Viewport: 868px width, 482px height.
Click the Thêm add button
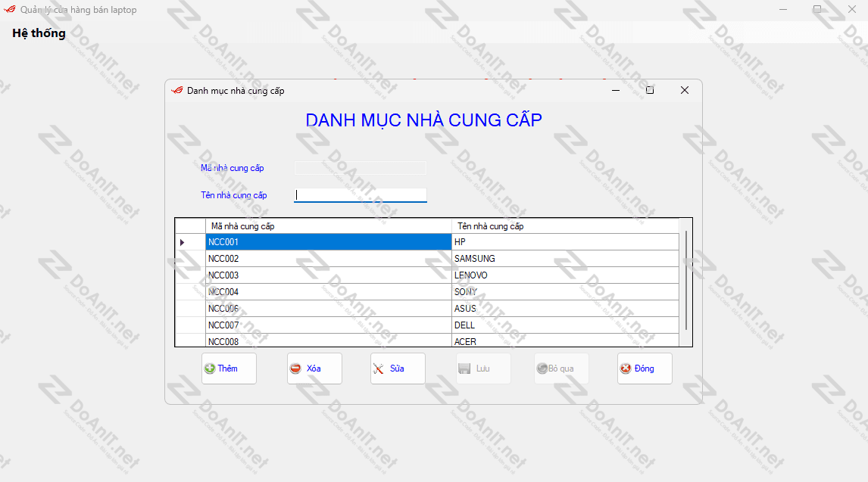pyautogui.click(x=229, y=368)
